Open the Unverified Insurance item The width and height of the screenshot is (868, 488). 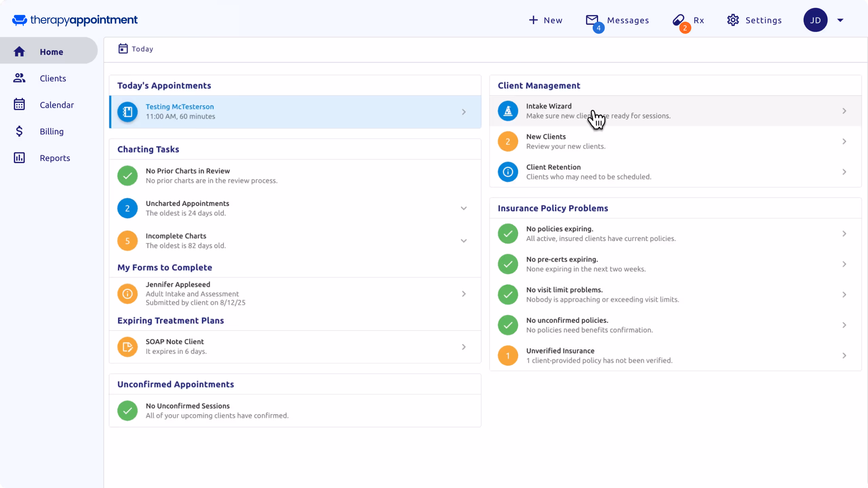pos(675,355)
